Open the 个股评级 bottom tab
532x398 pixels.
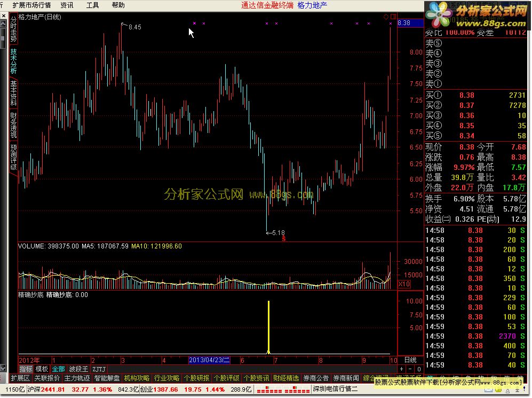(226, 378)
